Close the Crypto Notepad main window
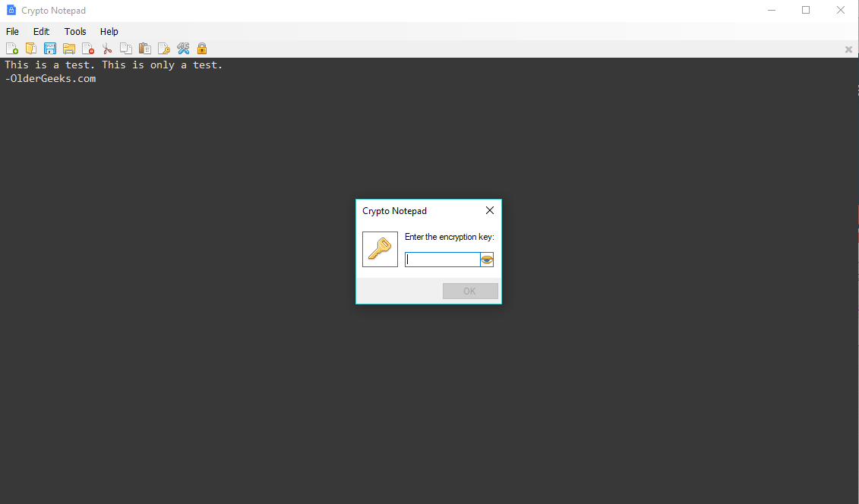Screen dimensions: 859x504 (840, 10)
